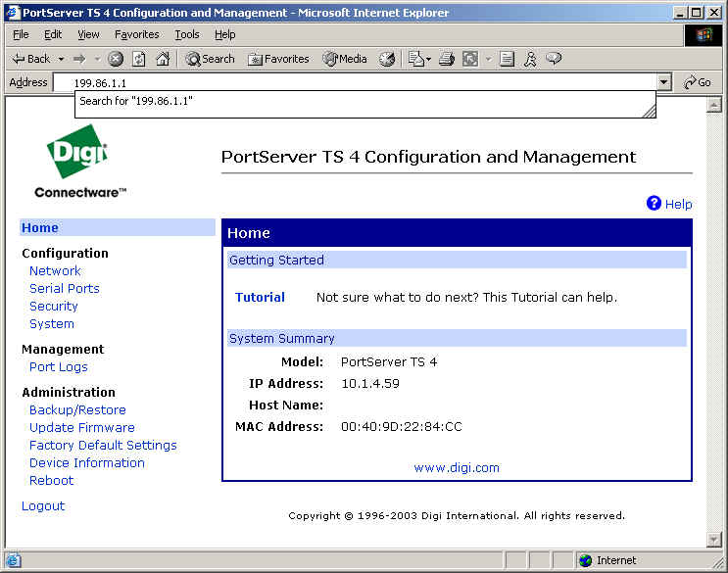Click the History toolbar icon

pyautogui.click(x=387, y=59)
